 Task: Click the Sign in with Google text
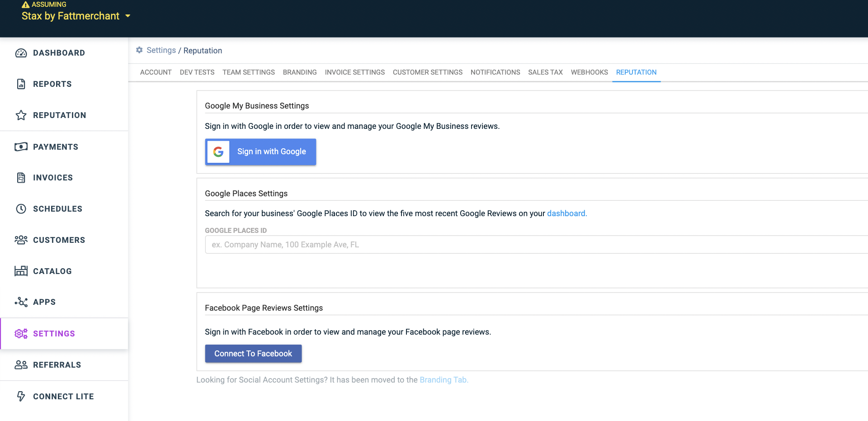tap(272, 152)
